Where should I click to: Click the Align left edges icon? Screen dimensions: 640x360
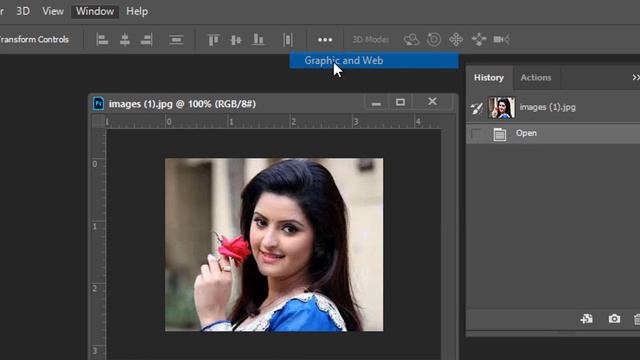[x=102, y=40]
